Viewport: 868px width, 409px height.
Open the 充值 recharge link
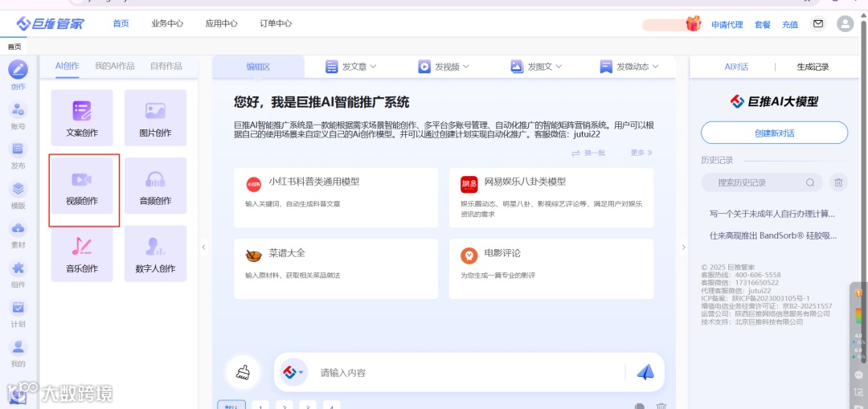coord(790,24)
